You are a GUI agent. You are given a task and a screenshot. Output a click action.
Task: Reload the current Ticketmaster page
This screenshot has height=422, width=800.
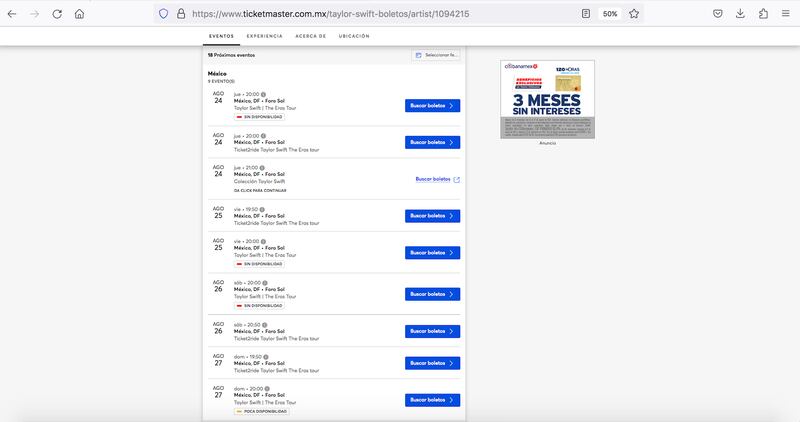(57, 14)
